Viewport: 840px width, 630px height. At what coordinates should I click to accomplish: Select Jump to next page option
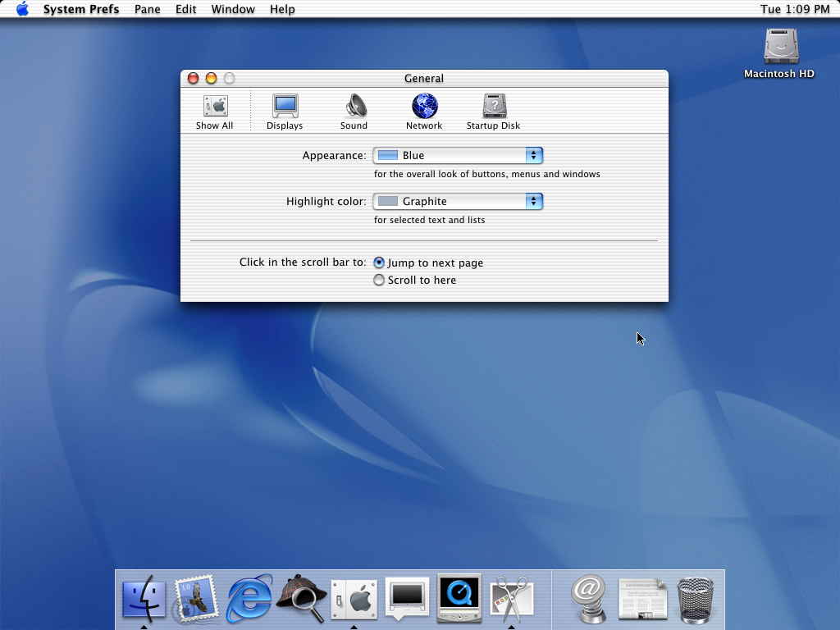(x=379, y=263)
